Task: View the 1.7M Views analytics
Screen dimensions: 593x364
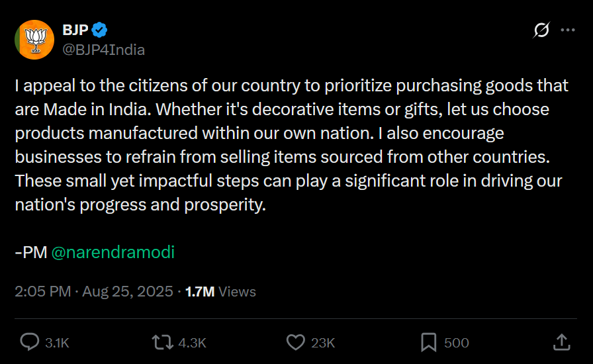Action: (220, 291)
